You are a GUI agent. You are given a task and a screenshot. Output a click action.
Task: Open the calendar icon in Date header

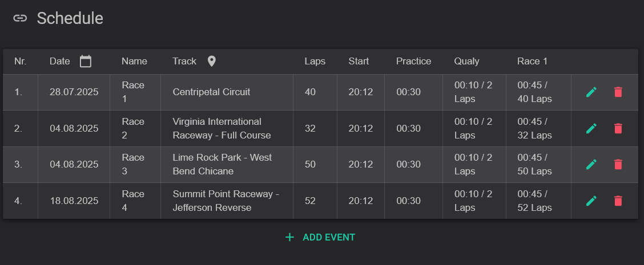click(86, 61)
